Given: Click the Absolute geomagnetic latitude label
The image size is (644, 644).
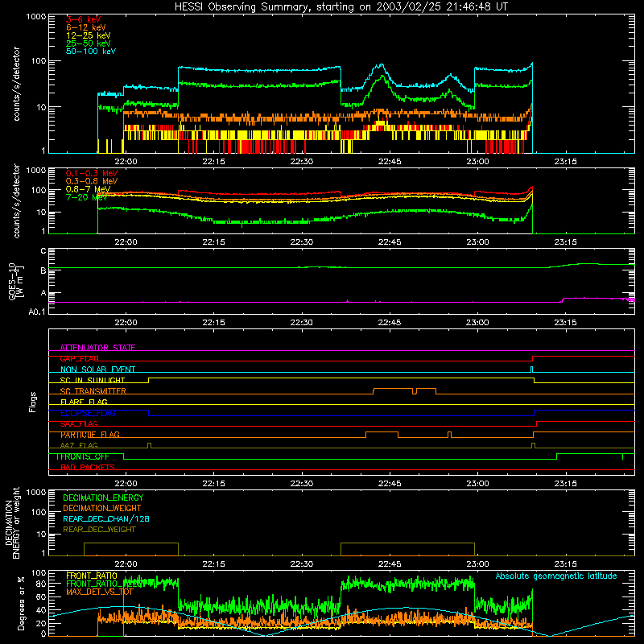Looking at the screenshot, I should coord(556,576).
